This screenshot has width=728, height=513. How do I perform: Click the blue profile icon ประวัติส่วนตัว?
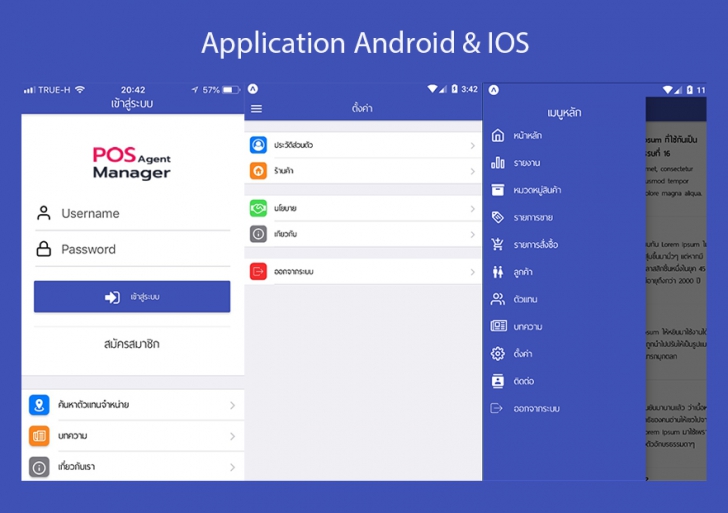tap(258, 145)
